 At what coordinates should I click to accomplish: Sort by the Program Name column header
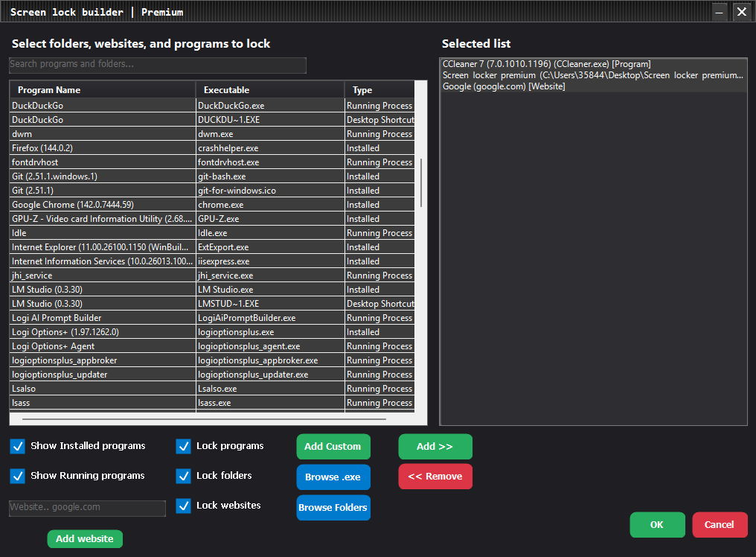click(51, 89)
